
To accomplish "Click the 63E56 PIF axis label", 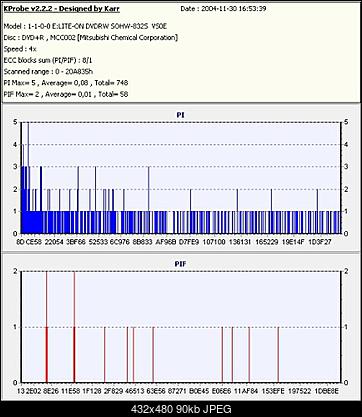I will coord(156,391).
